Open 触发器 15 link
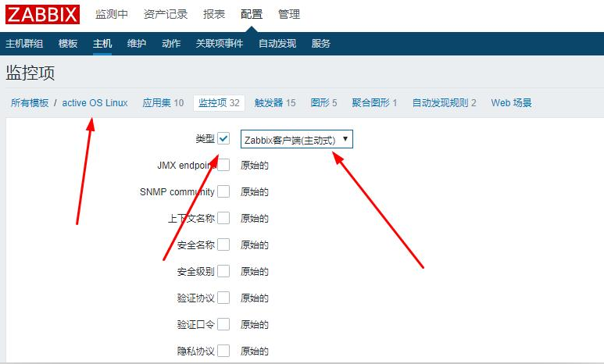 click(x=275, y=103)
